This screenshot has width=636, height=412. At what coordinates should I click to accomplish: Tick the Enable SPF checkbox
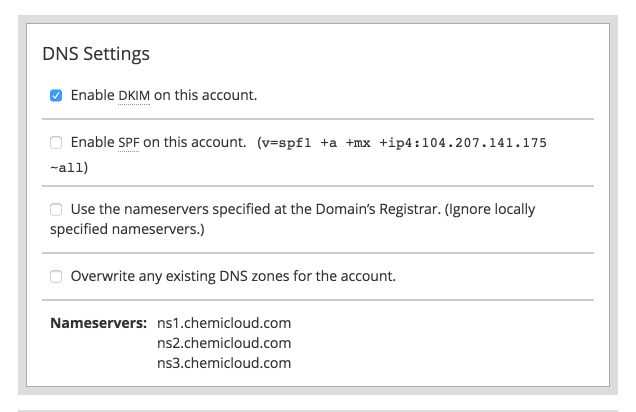(56, 144)
